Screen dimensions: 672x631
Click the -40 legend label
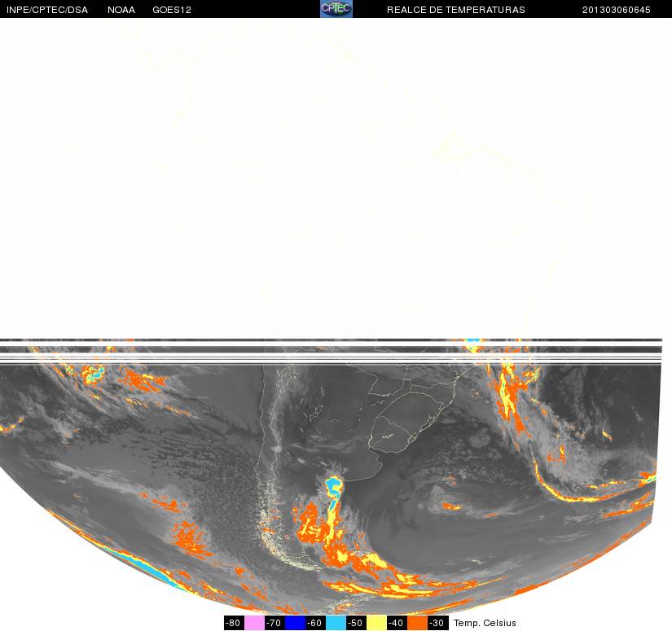pyautogui.click(x=397, y=623)
